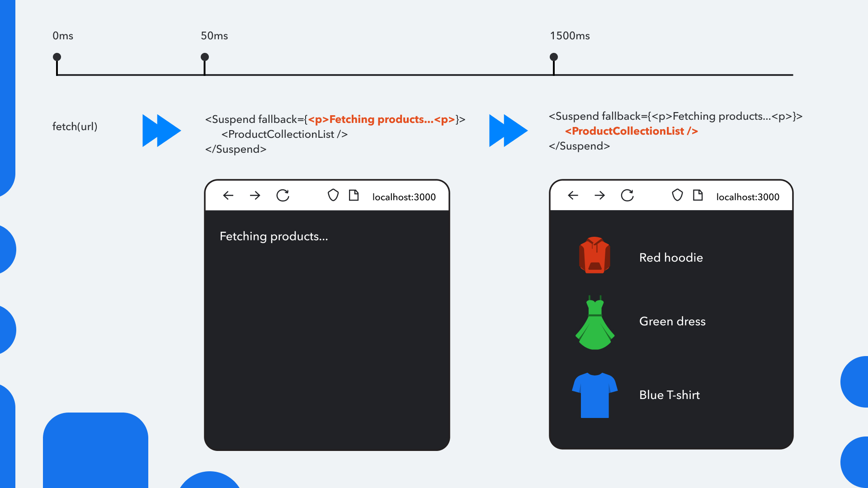
Task: Click page document icon in left browser
Action: click(x=354, y=195)
